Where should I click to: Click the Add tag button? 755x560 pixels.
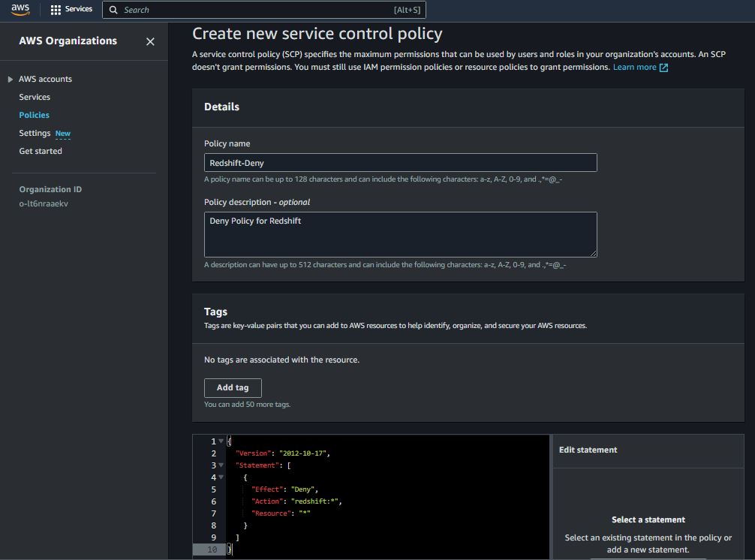pyautogui.click(x=233, y=387)
